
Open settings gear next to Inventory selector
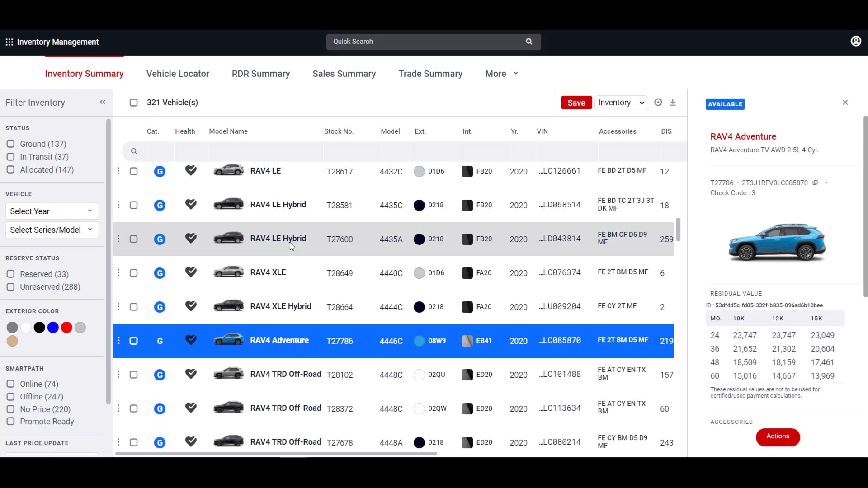click(x=658, y=103)
